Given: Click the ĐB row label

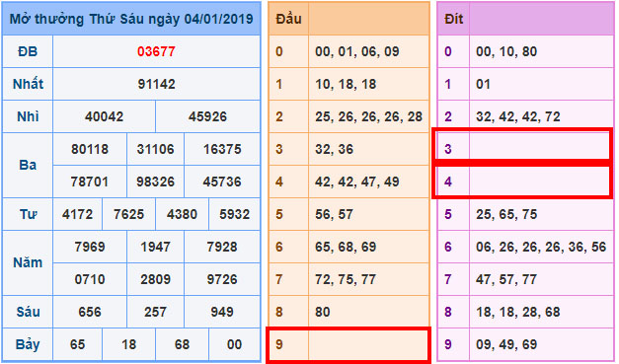Looking at the screenshot, I should click(x=28, y=51).
